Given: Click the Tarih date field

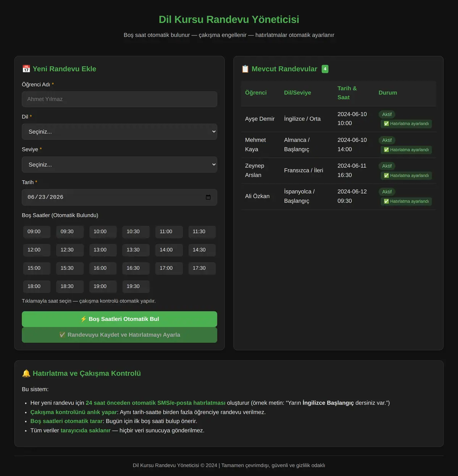Looking at the screenshot, I should pos(119,197).
